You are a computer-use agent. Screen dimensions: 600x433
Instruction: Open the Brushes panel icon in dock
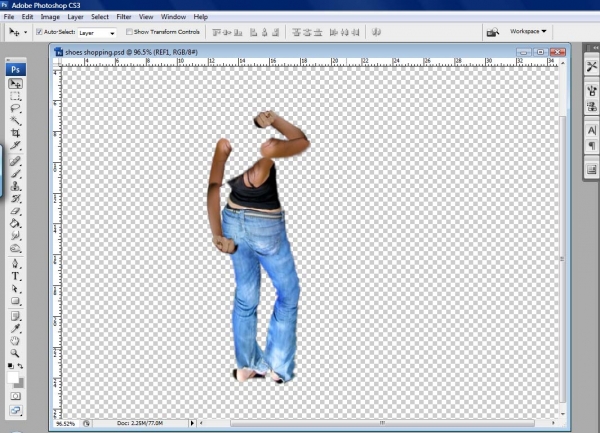tap(592, 91)
